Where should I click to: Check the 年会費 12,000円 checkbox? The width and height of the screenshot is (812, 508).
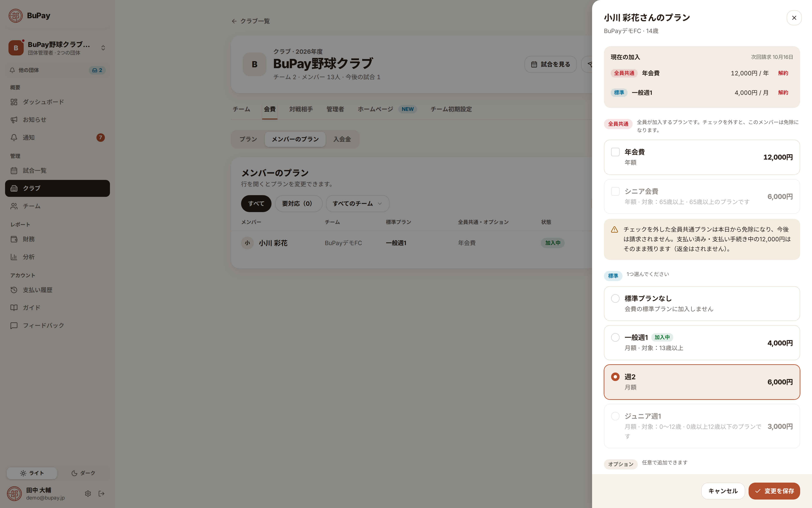(615, 152)
